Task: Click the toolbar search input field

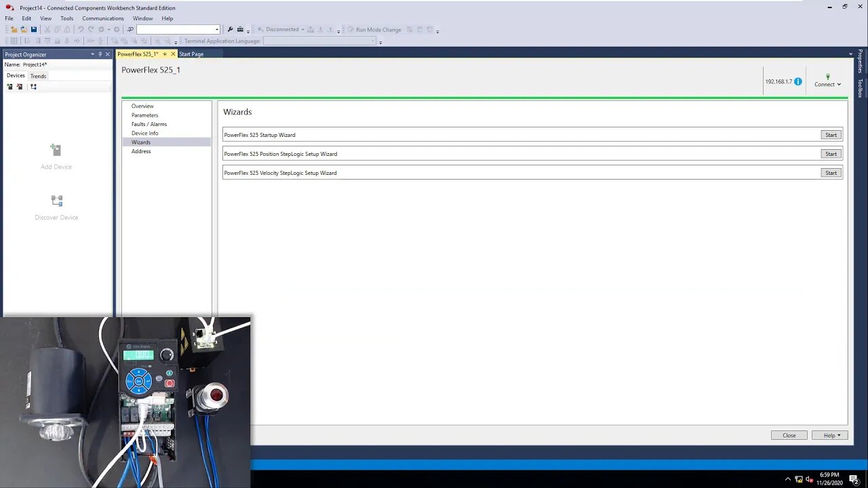Action: click(x=175, y=30)
